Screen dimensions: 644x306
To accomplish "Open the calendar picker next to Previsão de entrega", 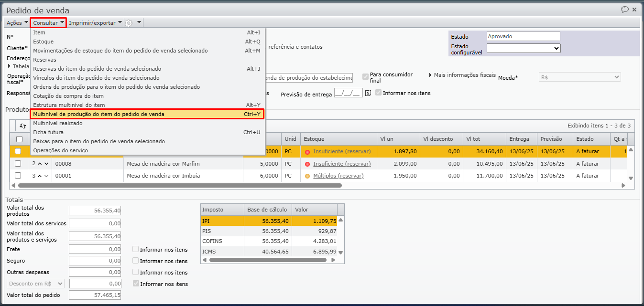I will 368,93.
